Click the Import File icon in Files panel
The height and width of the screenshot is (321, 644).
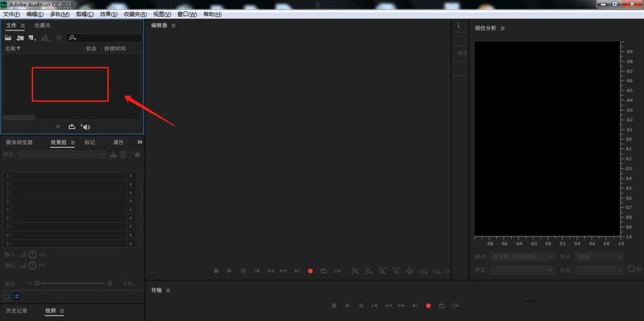pos(19,38)
